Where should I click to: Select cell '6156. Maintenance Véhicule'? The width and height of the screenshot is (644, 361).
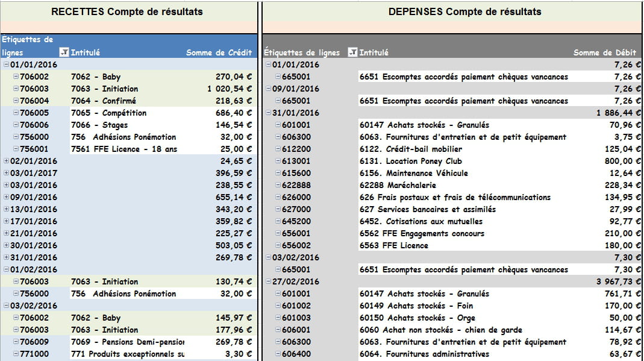414,173
